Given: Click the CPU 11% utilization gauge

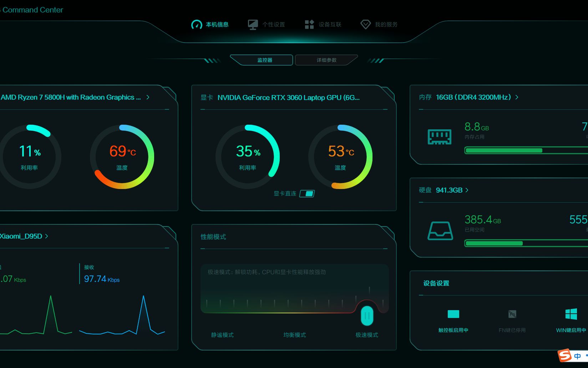Looking at the screenshot, I should [29, 156].
